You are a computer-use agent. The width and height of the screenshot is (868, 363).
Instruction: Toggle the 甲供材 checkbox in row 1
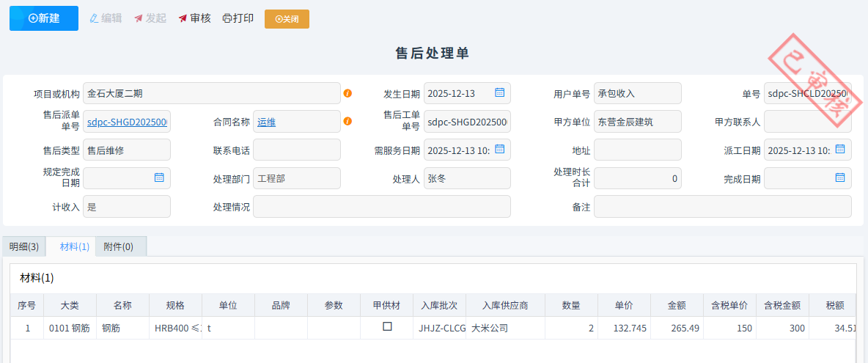tap(387, 327)
